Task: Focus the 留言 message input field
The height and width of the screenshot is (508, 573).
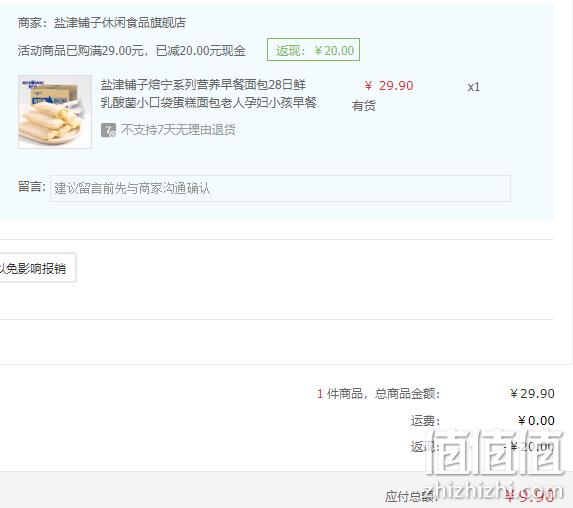Action: pos(280,189)
